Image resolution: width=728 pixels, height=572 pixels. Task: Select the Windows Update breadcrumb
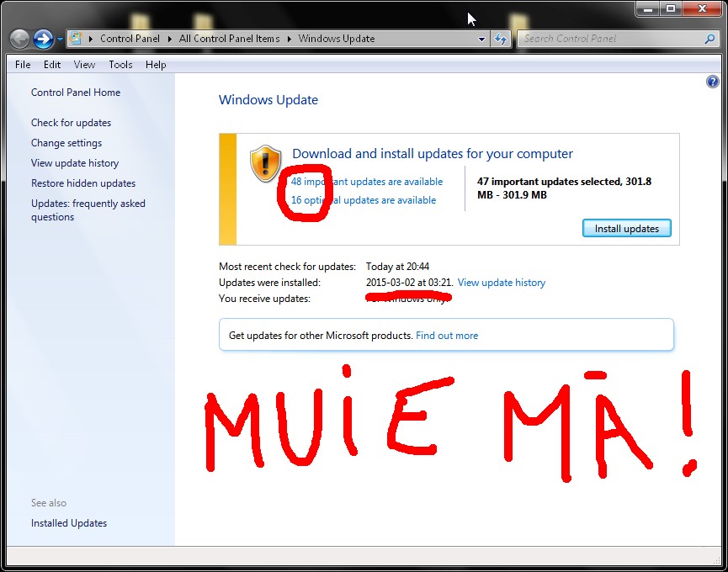pos(336,39)
